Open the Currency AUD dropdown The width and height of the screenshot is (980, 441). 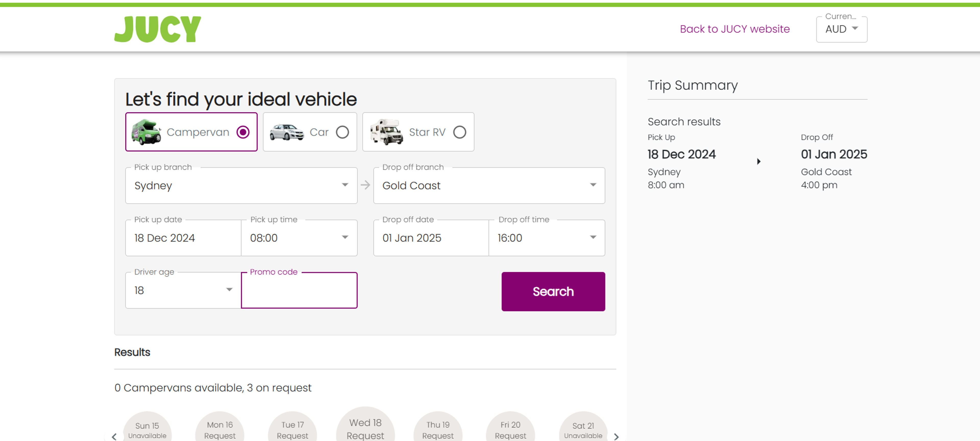(841, 29)
